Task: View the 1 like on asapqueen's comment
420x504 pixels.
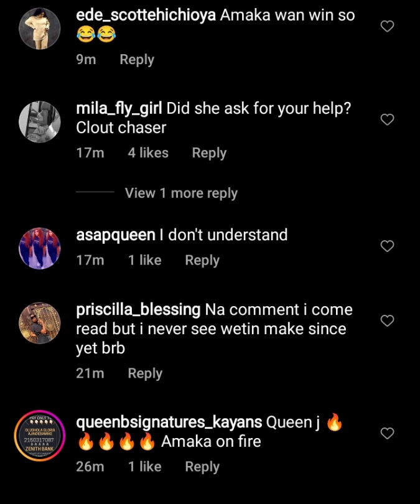Action: click(145, 260)
